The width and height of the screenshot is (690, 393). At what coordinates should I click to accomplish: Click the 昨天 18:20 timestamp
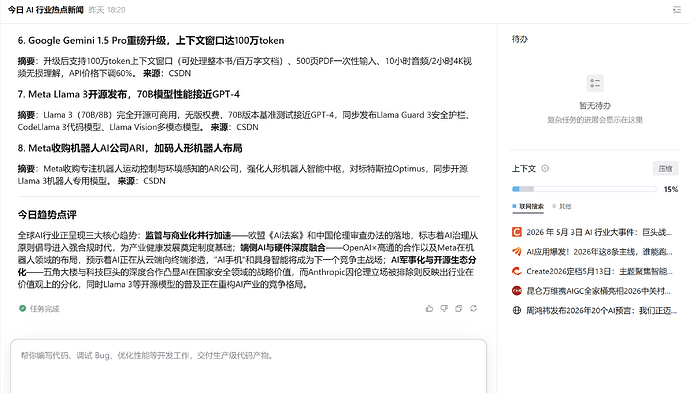point(107,10)
